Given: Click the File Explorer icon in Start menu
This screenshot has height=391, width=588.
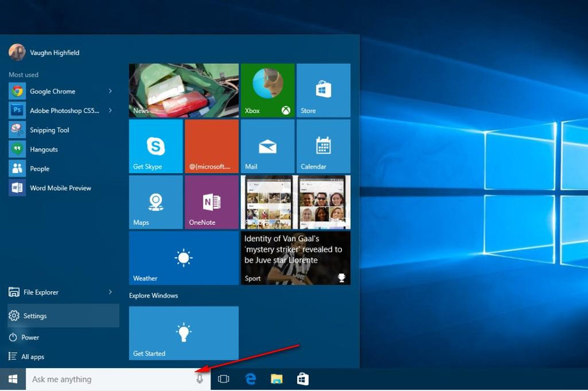Looking at the screenshot, I should (14, 292).
